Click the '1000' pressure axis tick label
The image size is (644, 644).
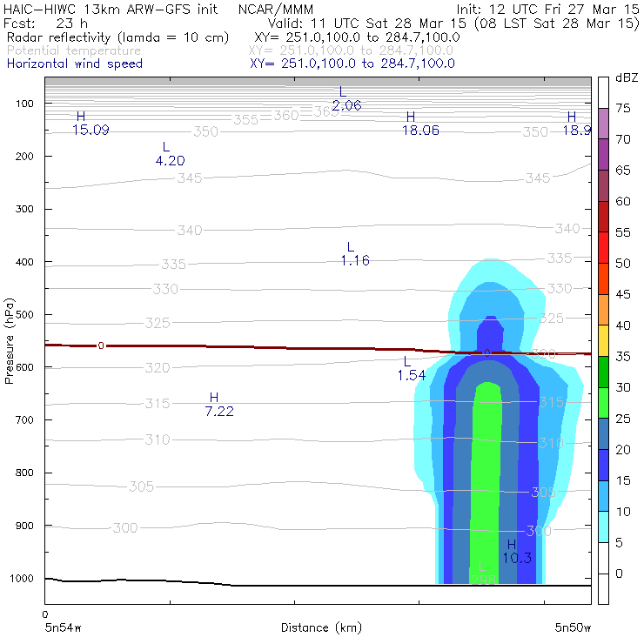[x=22, y=579]
